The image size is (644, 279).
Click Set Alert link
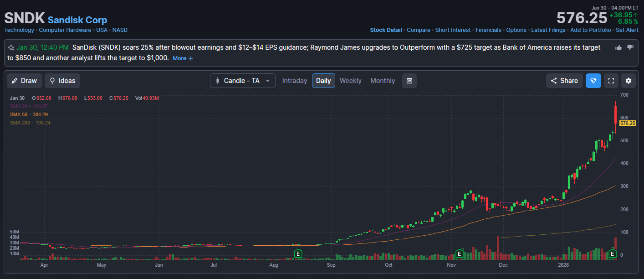tap(627, 30)
